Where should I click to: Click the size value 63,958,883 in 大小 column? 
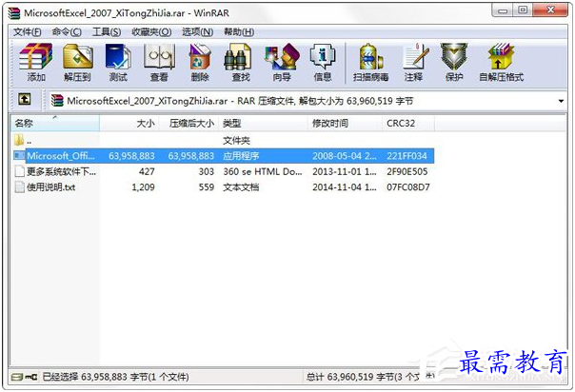(x=131, y=156)
